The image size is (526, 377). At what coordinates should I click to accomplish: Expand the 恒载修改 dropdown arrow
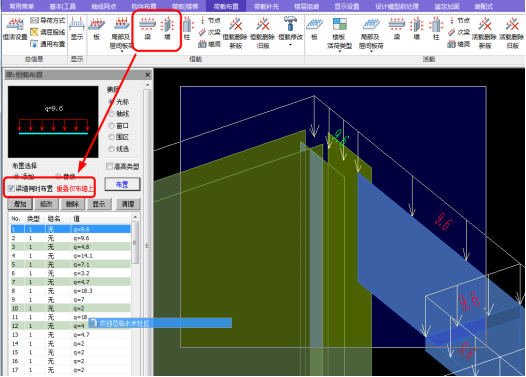click(291, 44)
